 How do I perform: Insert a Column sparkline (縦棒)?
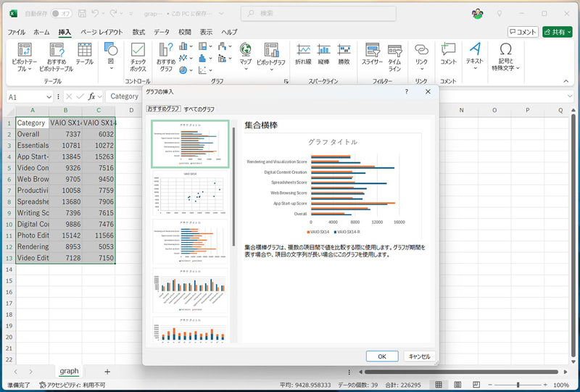pyautogui.click(x=323, y=54)
